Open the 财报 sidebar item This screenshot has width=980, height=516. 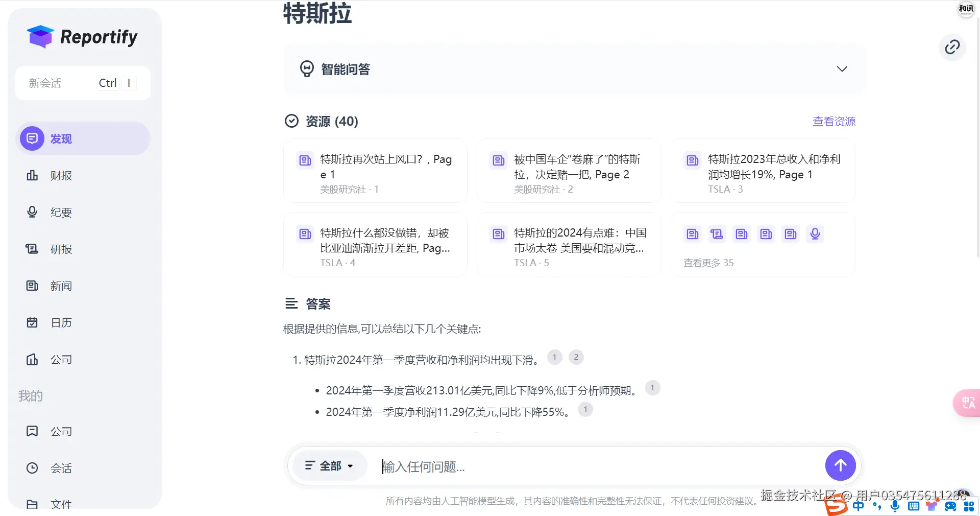click(x=83, y=175)
